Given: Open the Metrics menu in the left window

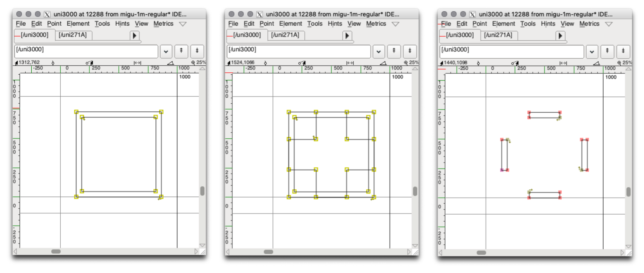Looking at the screenshot, I should [163, 24].
